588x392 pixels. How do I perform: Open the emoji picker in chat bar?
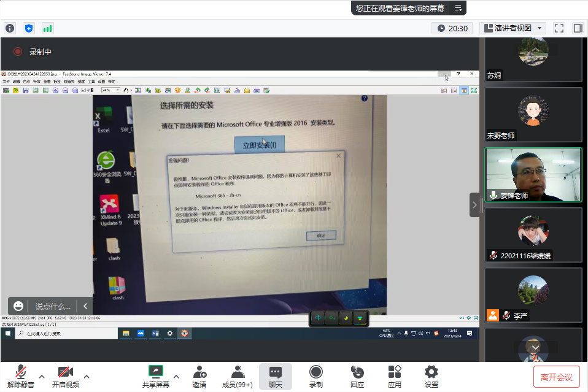tap(18, 306)
